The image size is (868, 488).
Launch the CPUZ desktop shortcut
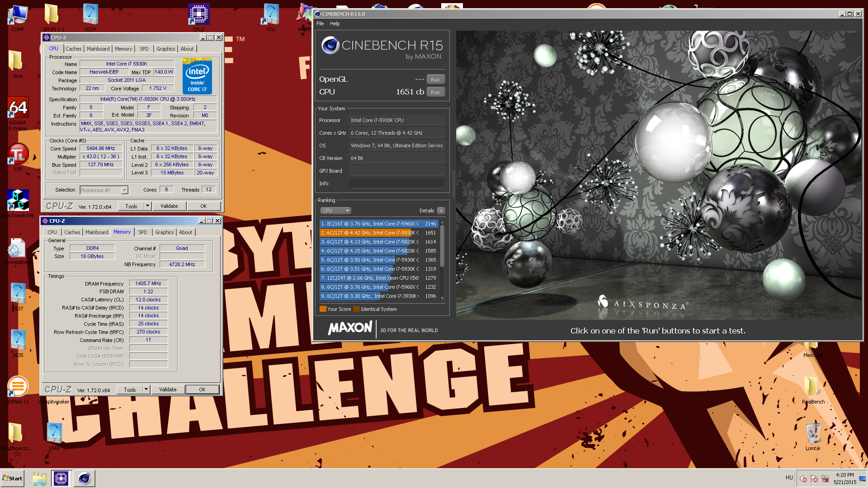(x=198, y=17)
